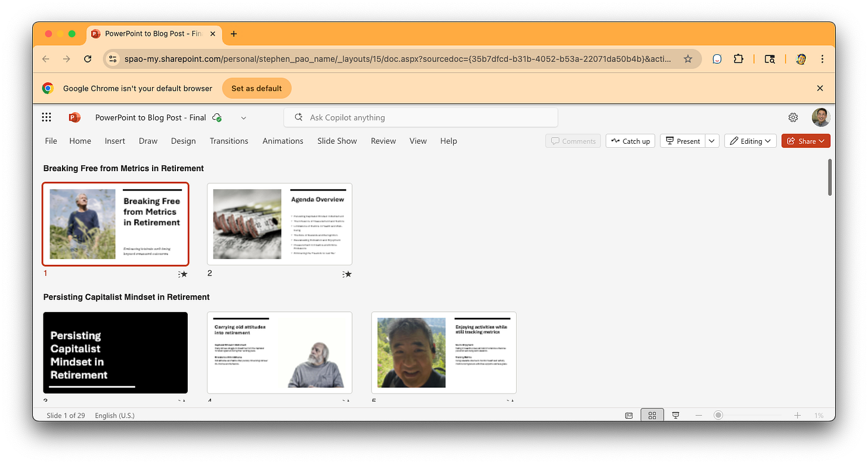This screenshot has width=868, height=464.
Task: Open the user profile avatar
Action: [x=821, y=117]
